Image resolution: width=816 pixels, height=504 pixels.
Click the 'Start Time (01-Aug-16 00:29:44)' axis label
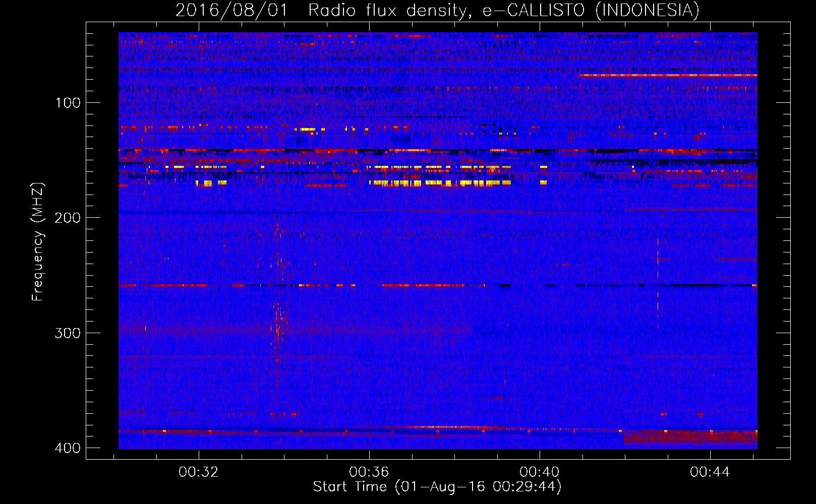tap(437, 487)
